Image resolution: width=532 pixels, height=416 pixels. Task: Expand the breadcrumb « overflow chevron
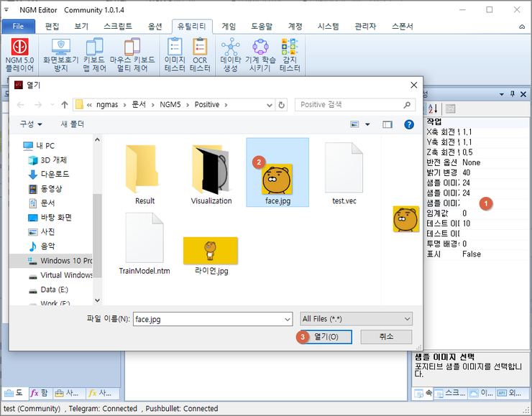(89, 105)
